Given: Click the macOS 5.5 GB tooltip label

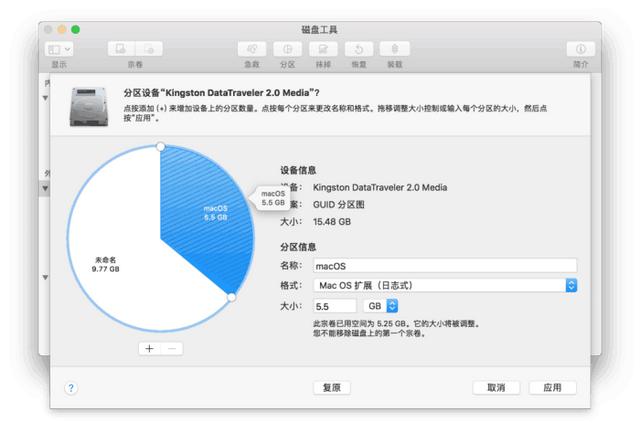Looking at the screenshot, I should [273, 198].
